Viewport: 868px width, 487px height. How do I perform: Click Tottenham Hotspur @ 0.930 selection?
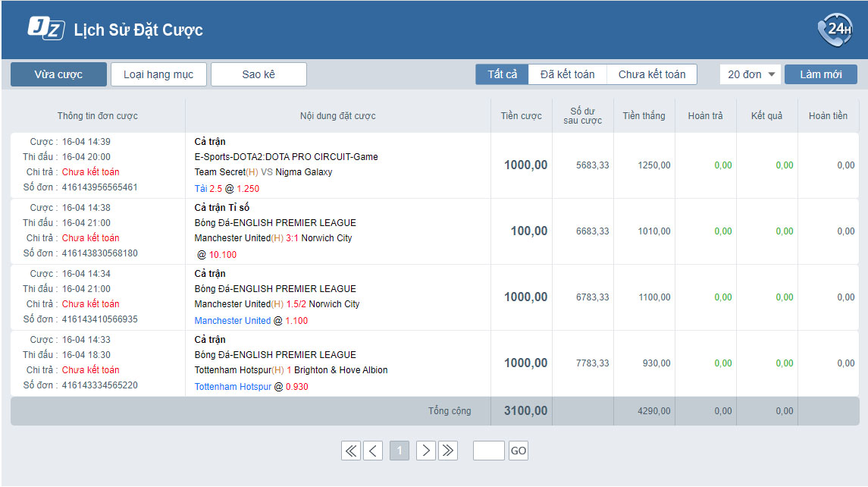click(x=252, y=387)
